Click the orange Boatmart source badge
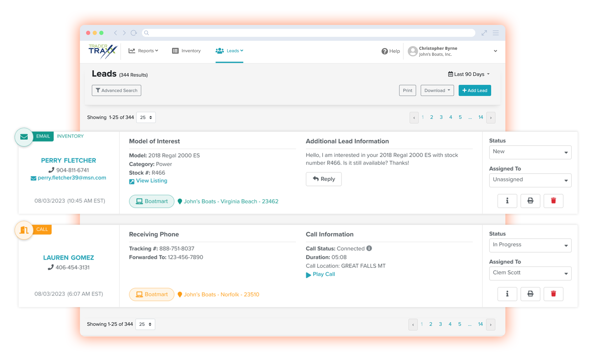 coord(151,294)
